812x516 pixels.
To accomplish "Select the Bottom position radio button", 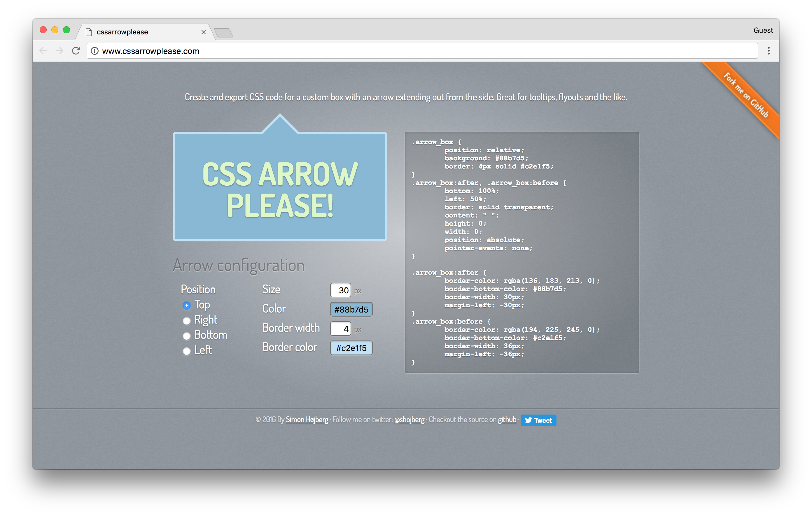I will (187, 335).
